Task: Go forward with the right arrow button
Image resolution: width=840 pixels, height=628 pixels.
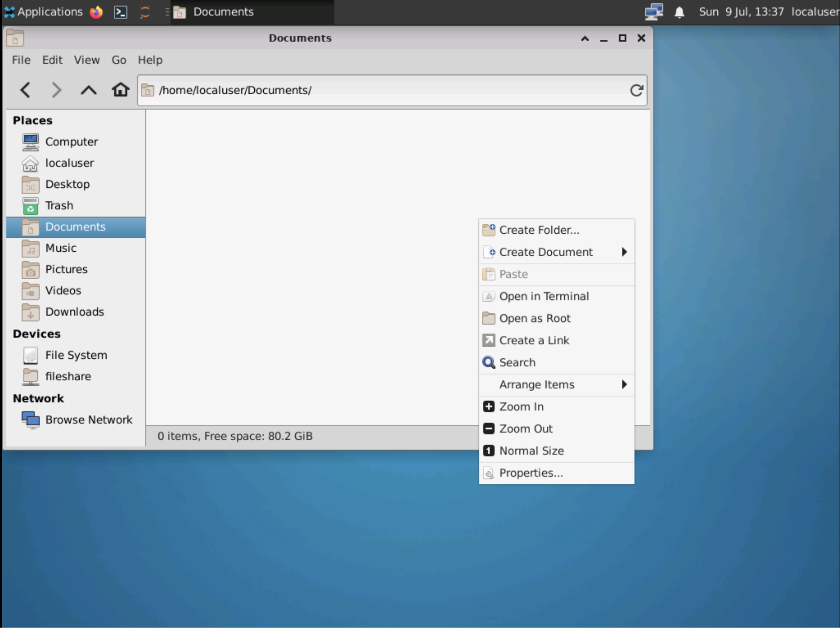Action: [x=57, y=90]
